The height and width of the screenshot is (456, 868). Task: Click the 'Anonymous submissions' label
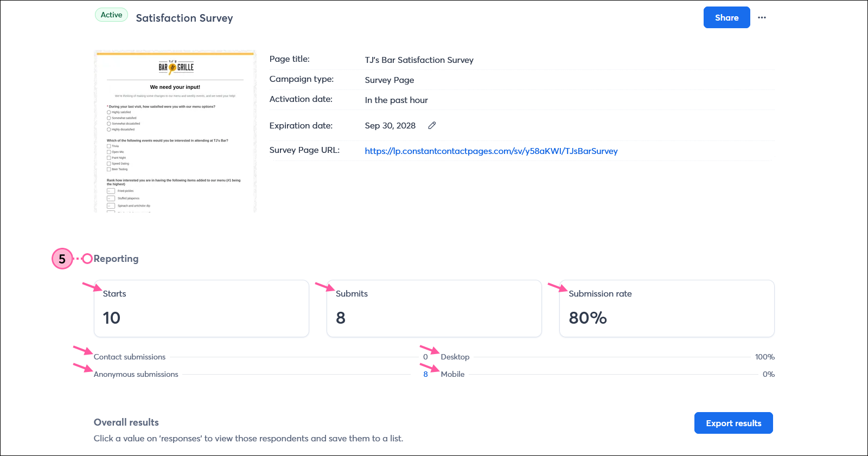pyautogui.click(x=136, y=374)
